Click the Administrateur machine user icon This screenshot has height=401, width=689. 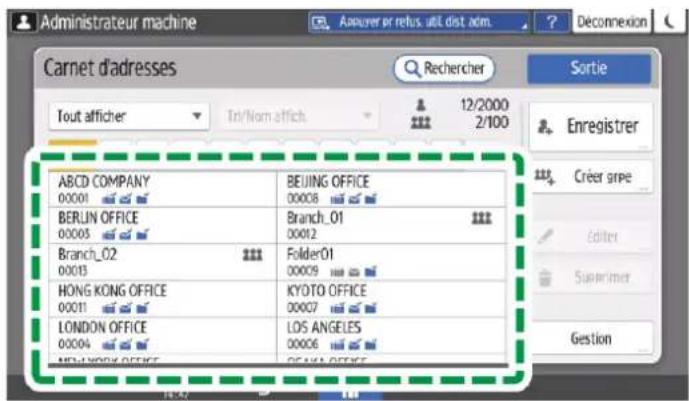pos(23,22)
